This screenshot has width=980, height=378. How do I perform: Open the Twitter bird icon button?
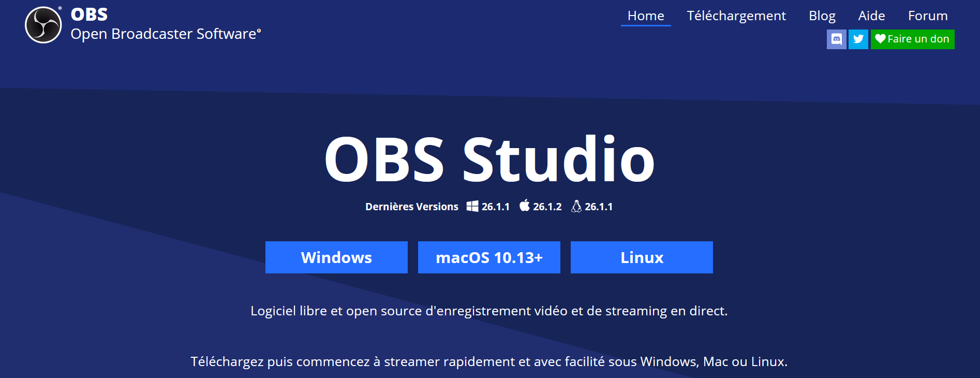[x=858, y=39]
